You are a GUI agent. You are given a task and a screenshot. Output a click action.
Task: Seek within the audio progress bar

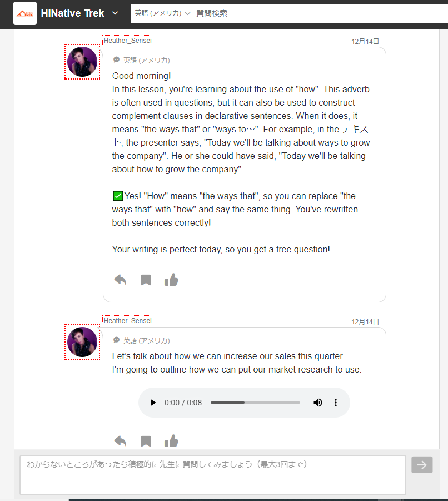[256, 403]
